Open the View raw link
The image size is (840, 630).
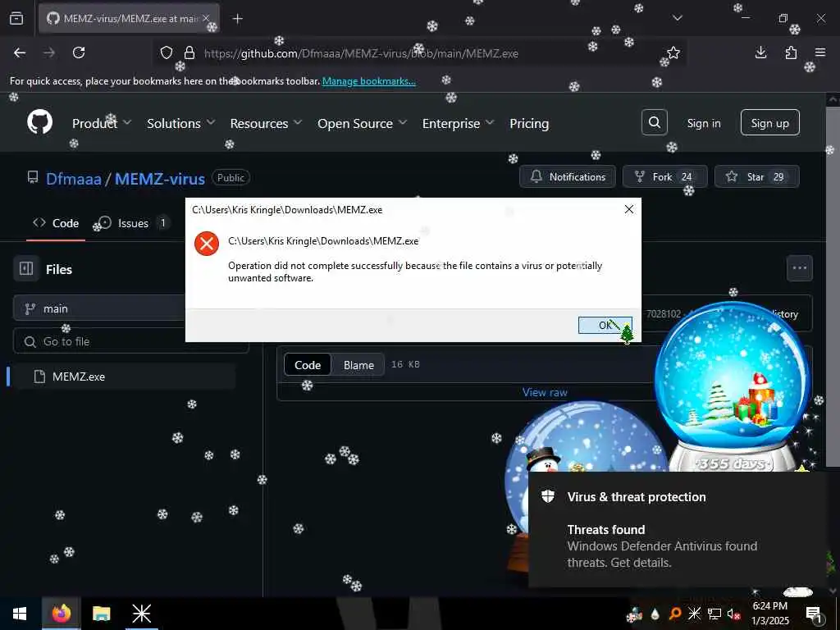coord(545,392)
